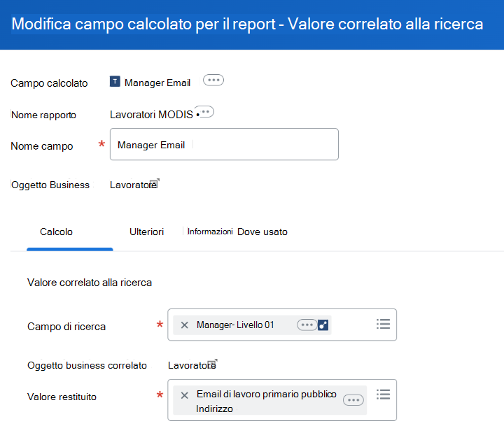The width and height of the screenshot is (504, 426).
Task: Click the Lavoratori MODIS report name
Action: [151, 115]
